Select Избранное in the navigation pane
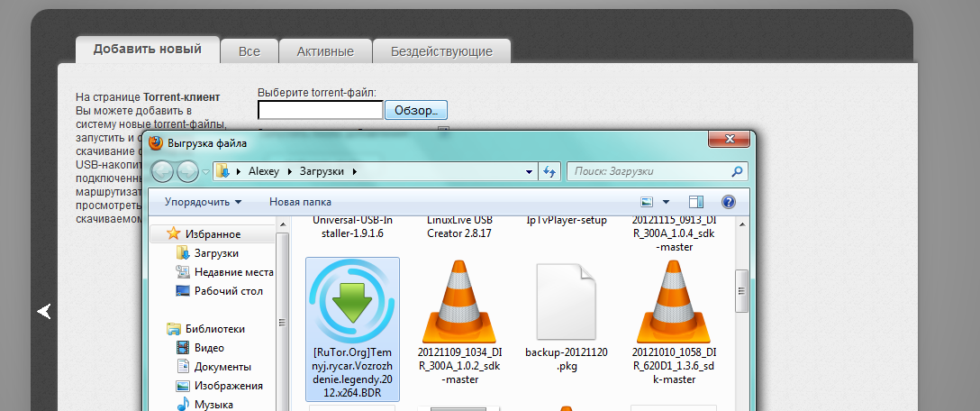Viewport: 980px width, 411px height. click(213, 234)
